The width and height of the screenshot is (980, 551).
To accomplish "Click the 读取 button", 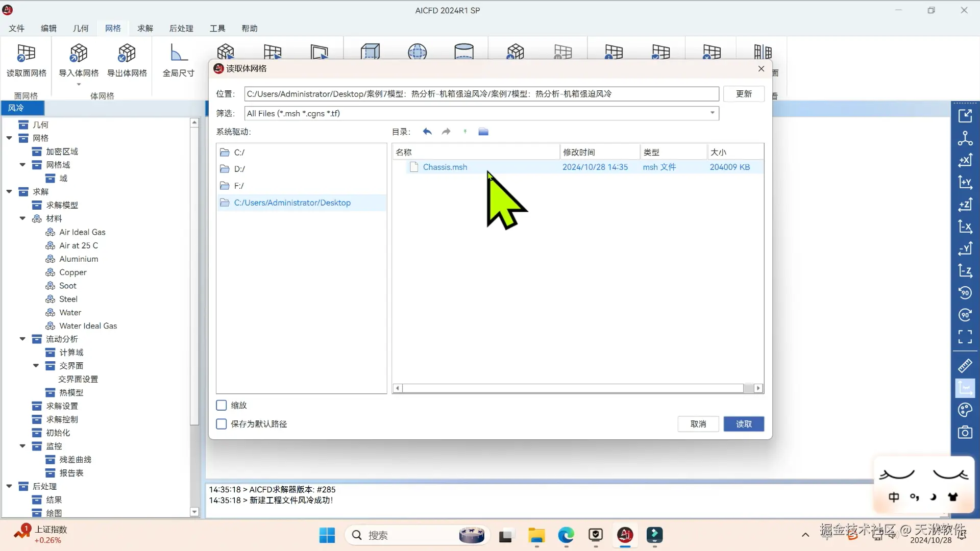I will coord(743,424).
